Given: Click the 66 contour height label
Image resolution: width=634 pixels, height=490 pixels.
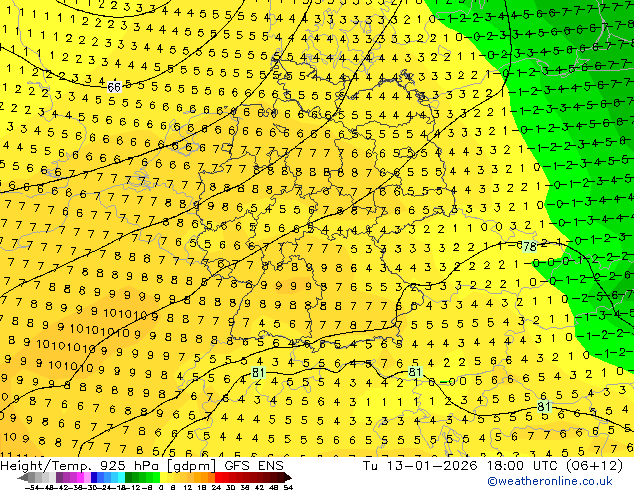Looking at the screenshot, I should [114, 87].
